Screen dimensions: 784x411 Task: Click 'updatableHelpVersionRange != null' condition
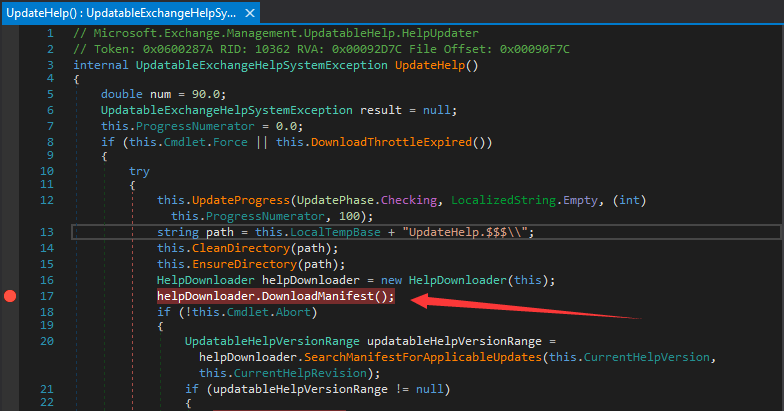click(x=328, y=389)
